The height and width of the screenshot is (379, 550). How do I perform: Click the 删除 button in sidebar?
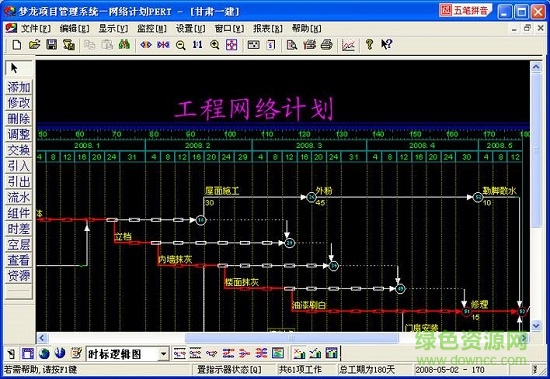(x=19, y=119)
